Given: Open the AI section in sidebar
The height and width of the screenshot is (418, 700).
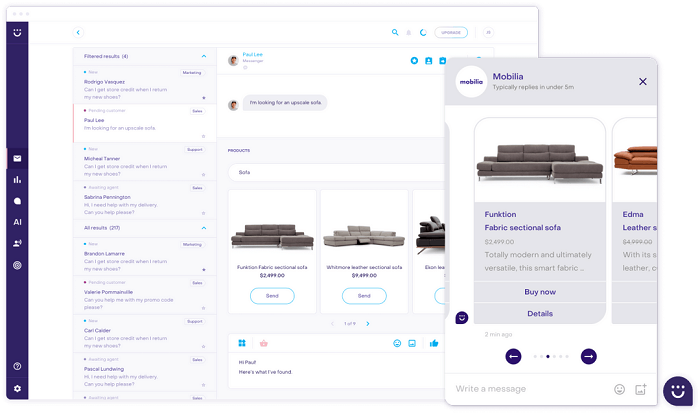Looking at the screenshot, I should click(x=17, y=222).
